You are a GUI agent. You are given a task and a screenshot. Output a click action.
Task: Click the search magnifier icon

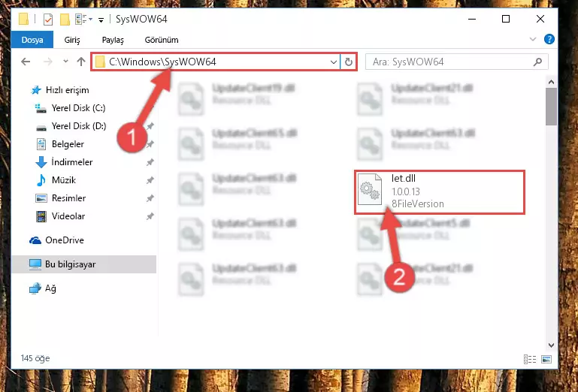[x=538, y=62]
